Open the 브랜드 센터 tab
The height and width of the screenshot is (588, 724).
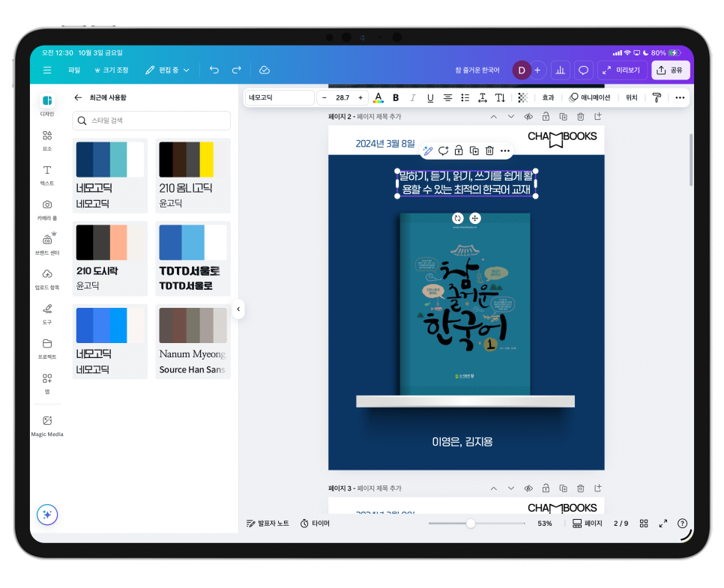coord(47,244)
